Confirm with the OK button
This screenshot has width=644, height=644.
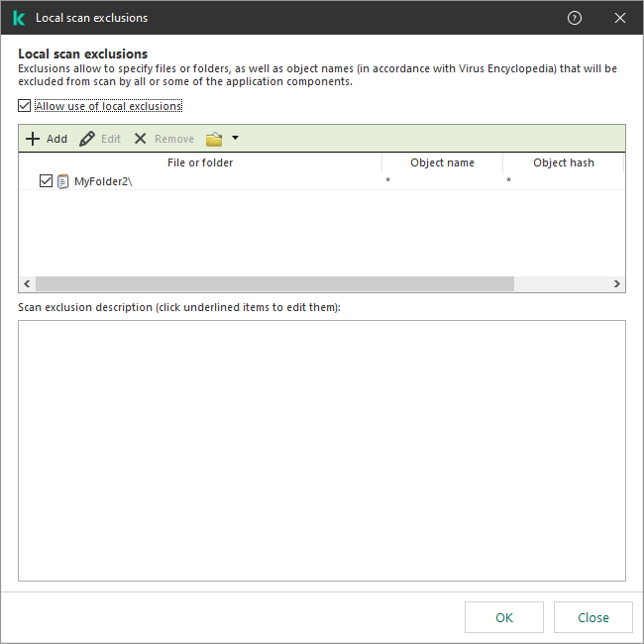point(504,617)
